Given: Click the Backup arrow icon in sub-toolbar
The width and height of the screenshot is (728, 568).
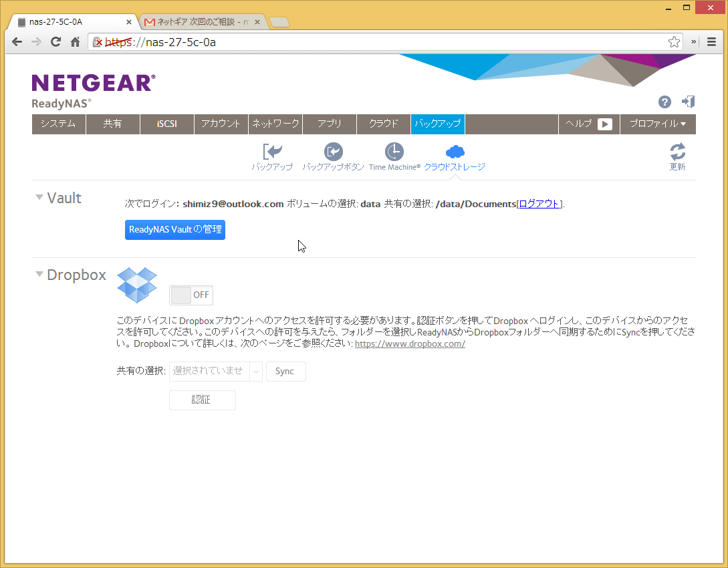Looking at the screenshot, I should (x=272, y=152).
